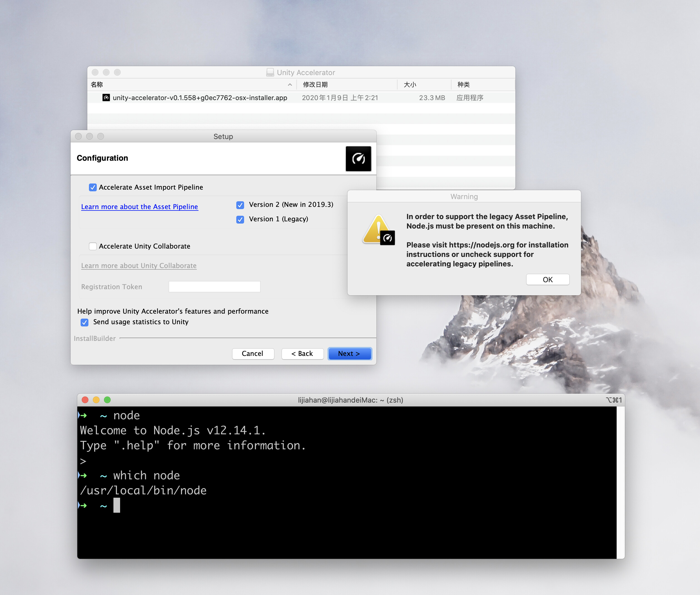Go back using the < Back button
Screen dimensions: 700x595
(302, 353)
